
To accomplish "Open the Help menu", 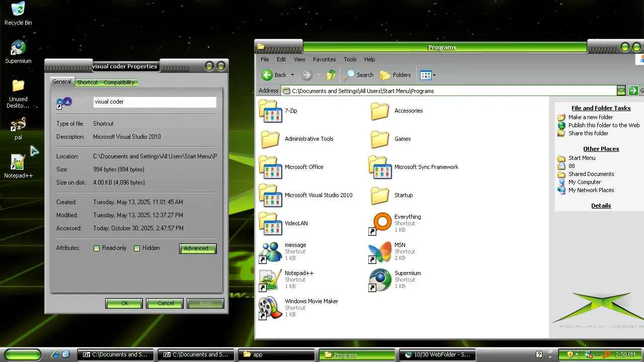I will (370, 59).
